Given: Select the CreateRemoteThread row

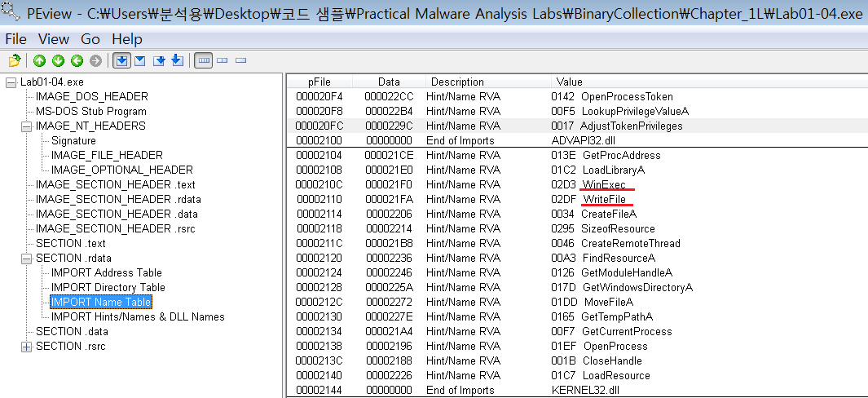Looking at the screenshot, I should click(577, 243).
